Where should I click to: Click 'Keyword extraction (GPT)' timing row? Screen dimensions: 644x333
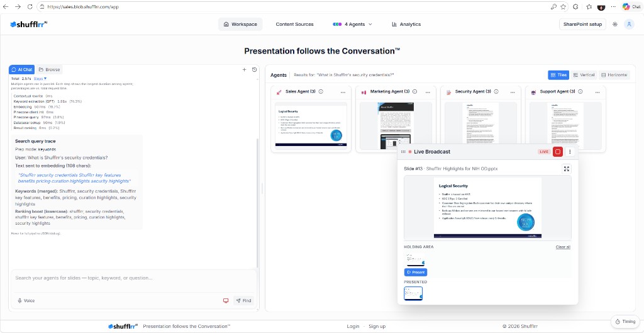(48, 101)
